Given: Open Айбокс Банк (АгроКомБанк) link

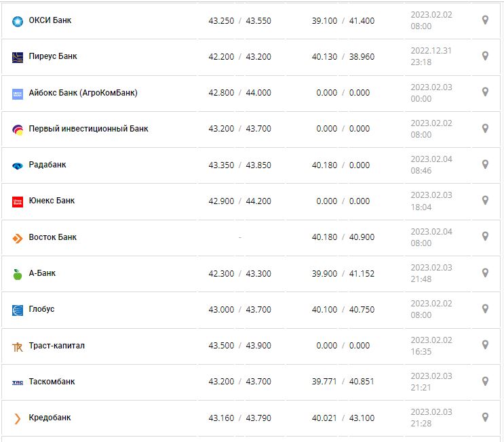Looking at the screenshot, I should click(x=83, y=93).
